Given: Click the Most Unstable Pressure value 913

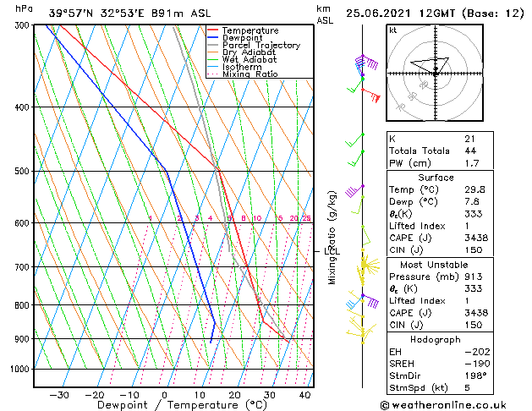Looking at the screenshot, I should 474,277.
